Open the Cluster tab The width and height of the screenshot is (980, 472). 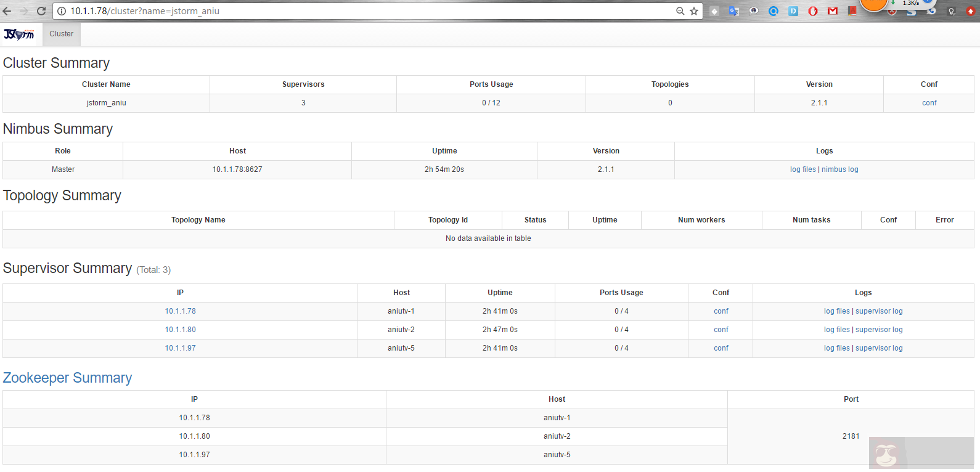pos(62,34)
